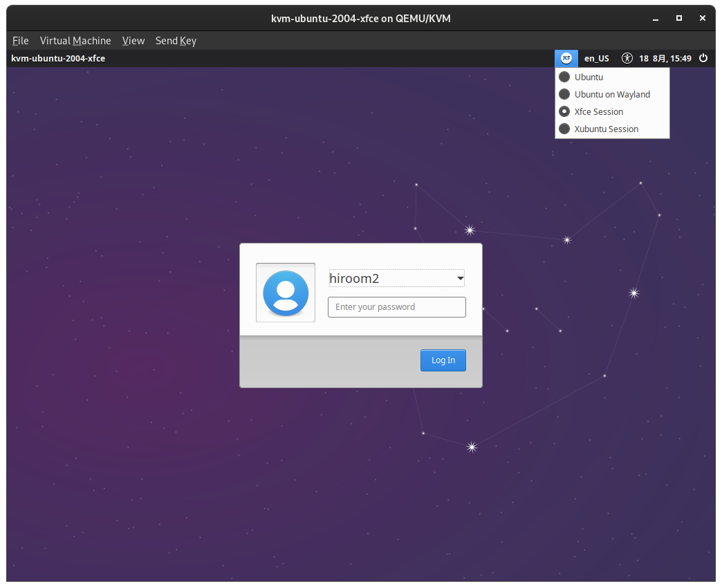Open the accessibility menu icon

point(627,59)
